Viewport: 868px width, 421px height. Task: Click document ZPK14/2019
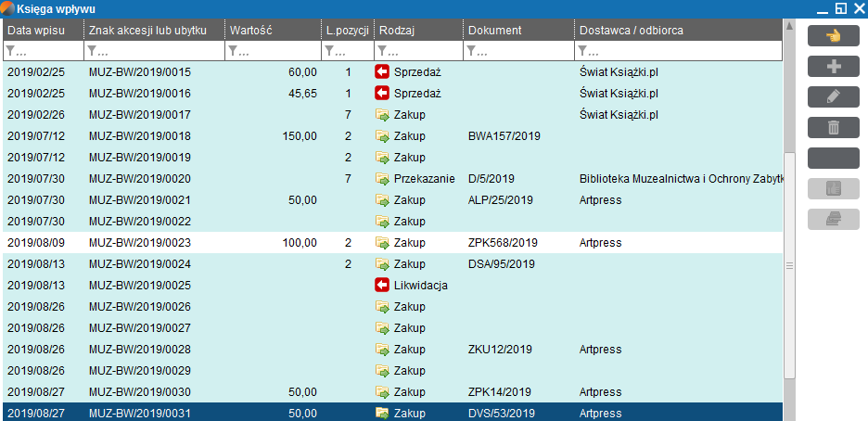pos(500,392)
